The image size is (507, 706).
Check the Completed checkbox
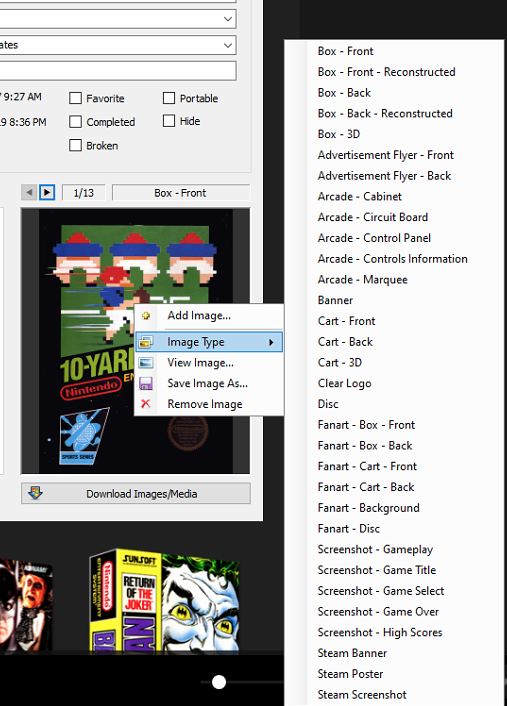(76, 122)
